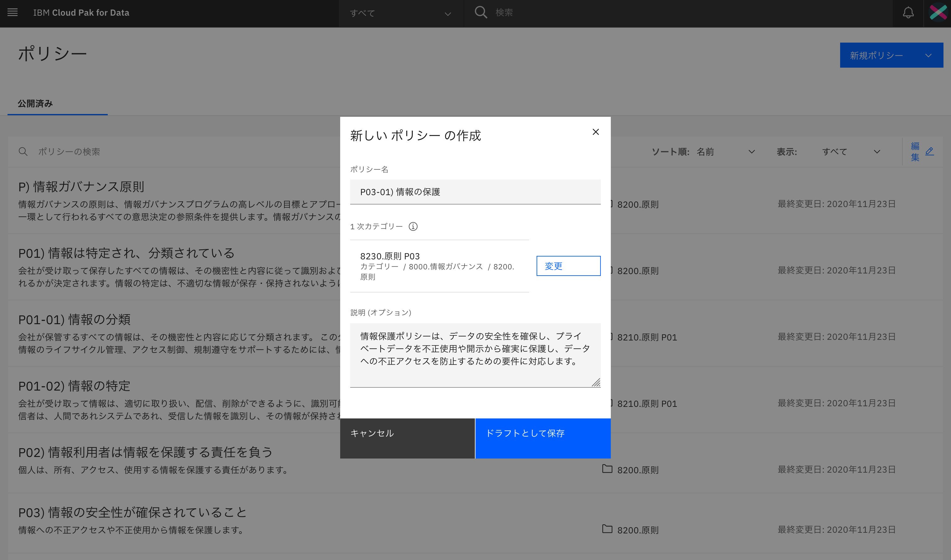This screenshot has width=951, height=560.
Task: Click the global search magnifier icon
Action: pos(481,13)
